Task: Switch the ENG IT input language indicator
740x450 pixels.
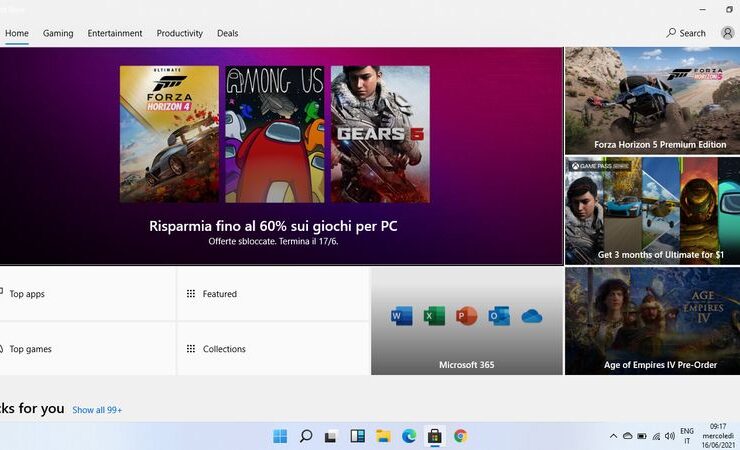Action: (x=687, y=436)
